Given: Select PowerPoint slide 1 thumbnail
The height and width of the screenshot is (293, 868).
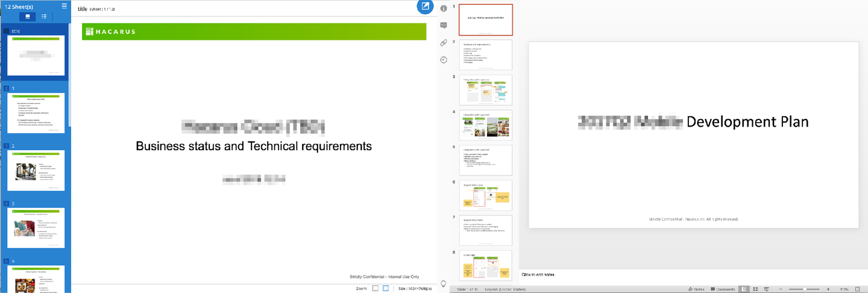Looking at the screenshot, I should click(x=486, y=19).
